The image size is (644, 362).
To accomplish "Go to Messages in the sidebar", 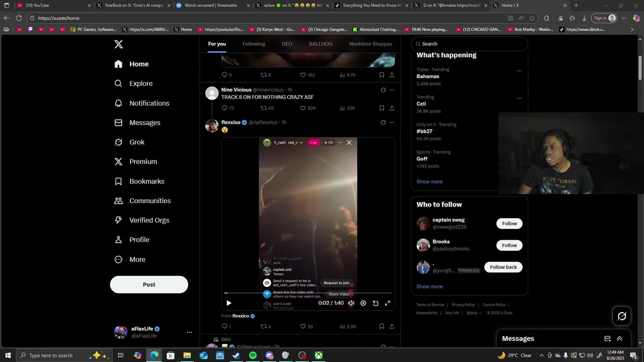I will [x=137, y=123].
